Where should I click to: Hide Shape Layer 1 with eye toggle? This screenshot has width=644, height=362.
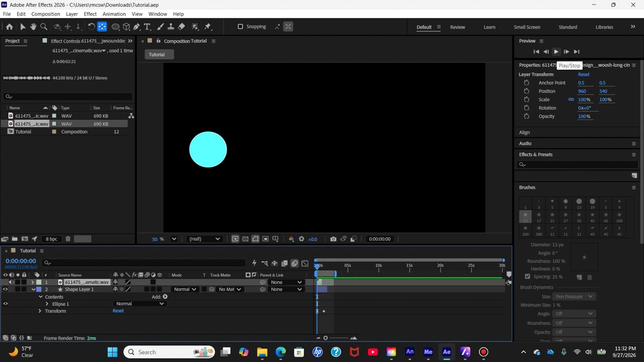[6, 289]
